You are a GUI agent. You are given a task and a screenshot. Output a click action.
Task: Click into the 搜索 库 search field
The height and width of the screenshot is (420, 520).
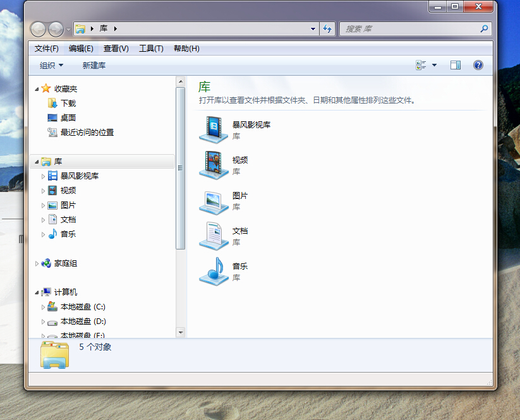click(x=410, y=29)
